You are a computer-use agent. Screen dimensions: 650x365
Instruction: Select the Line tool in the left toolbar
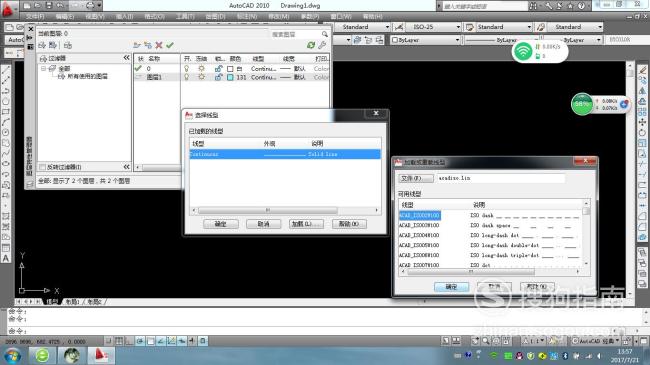click(6, 70)
